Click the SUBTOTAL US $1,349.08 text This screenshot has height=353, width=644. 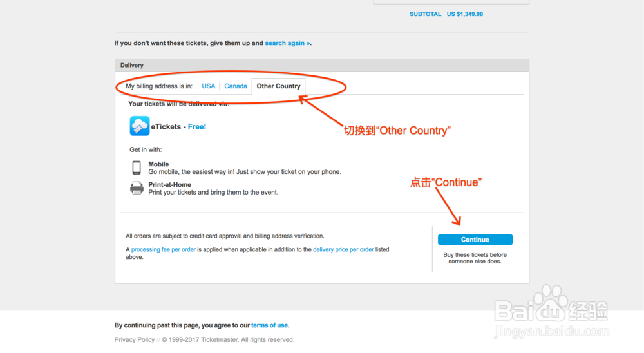click(x=446, y=14)
